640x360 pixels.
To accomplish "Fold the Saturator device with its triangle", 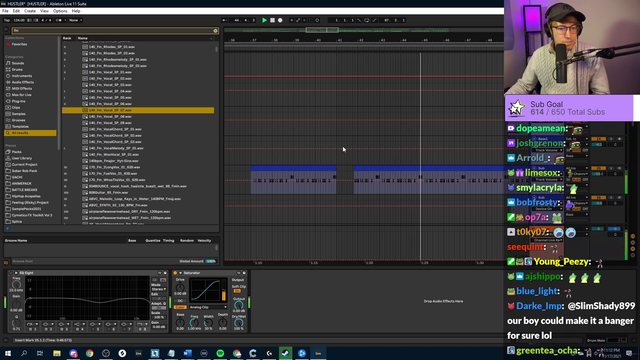I will [180, 273].
